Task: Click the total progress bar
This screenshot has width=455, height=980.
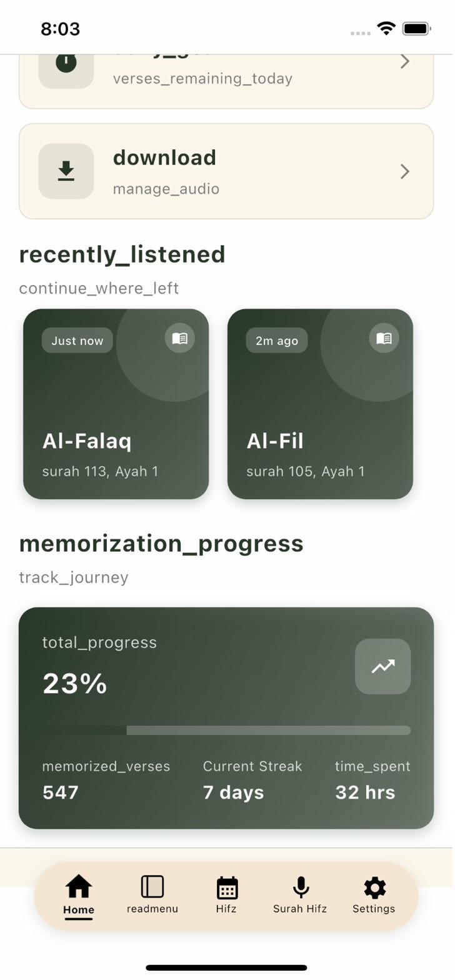Action: 226,730
